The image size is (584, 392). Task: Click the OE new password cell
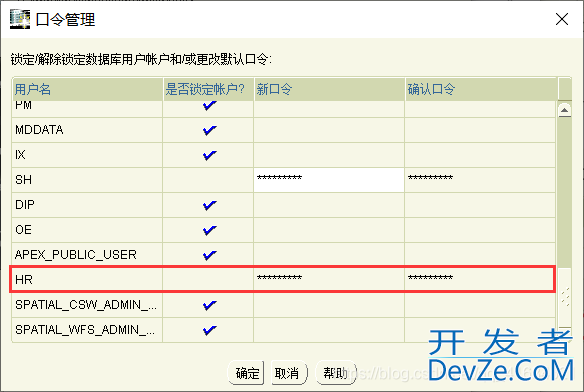coord(329,230)
